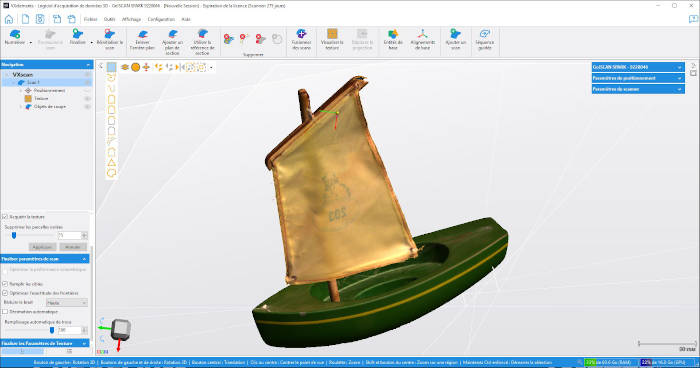Viewport: 700px width, 368px height.
Task: Open the Configuration menu
Action: tap(161, 19)
